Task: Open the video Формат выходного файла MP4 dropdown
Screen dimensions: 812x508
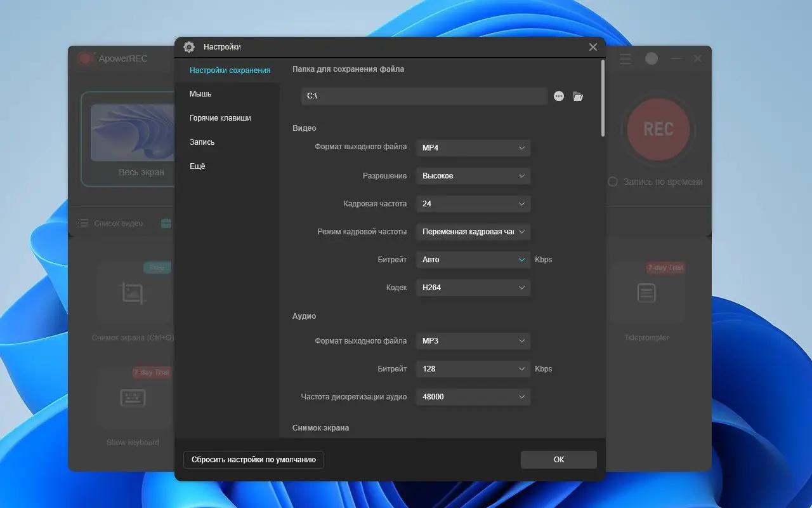Action: (473, 148)
